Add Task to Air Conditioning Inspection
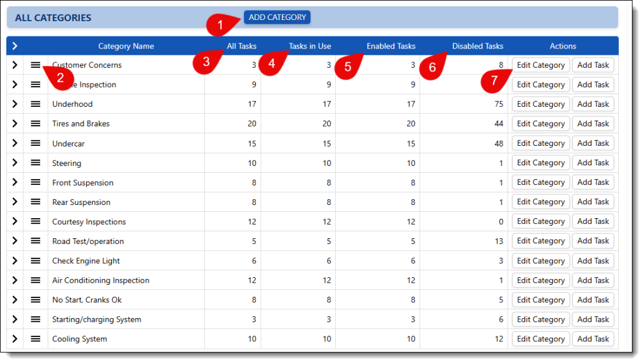Screen dimensions: 644x364 click(593, 280)
